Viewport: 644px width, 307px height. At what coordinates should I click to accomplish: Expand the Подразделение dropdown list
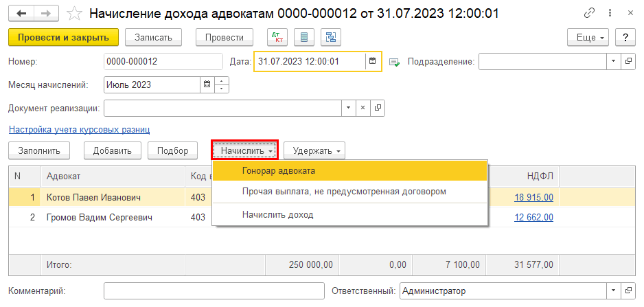pos(613,62)
